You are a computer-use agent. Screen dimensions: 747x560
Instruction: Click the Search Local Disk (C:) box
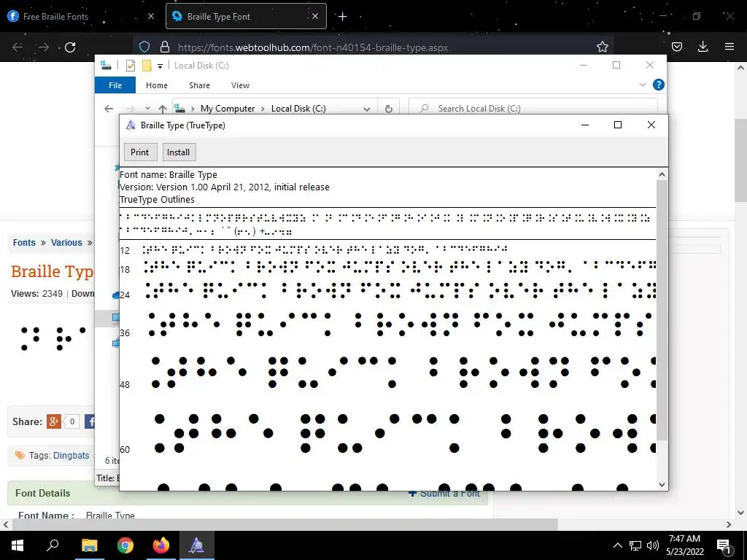click(x=533, y=109)
